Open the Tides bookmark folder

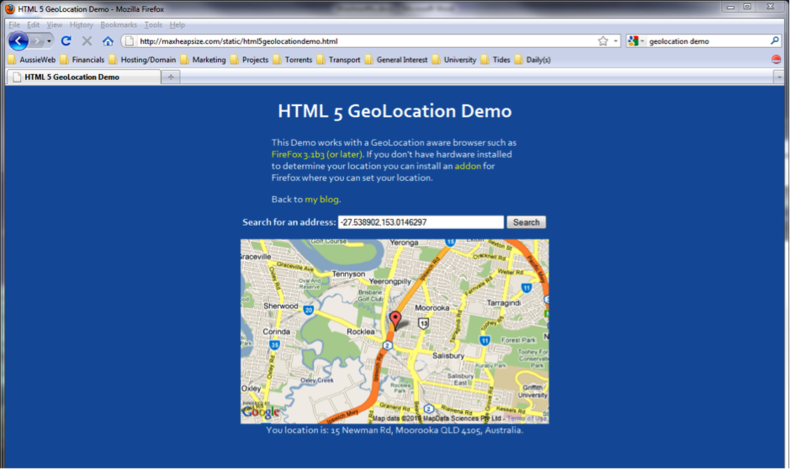495,59
